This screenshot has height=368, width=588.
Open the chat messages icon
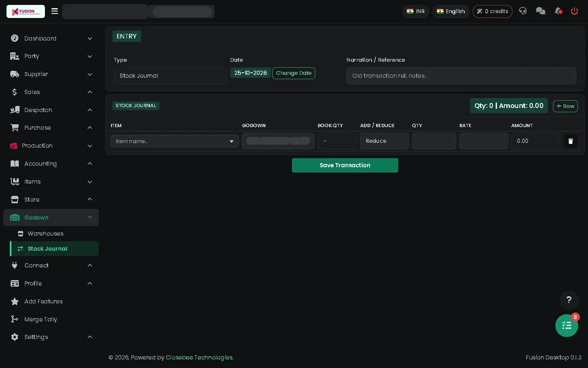pyautogui.click(x=541, y=11)
